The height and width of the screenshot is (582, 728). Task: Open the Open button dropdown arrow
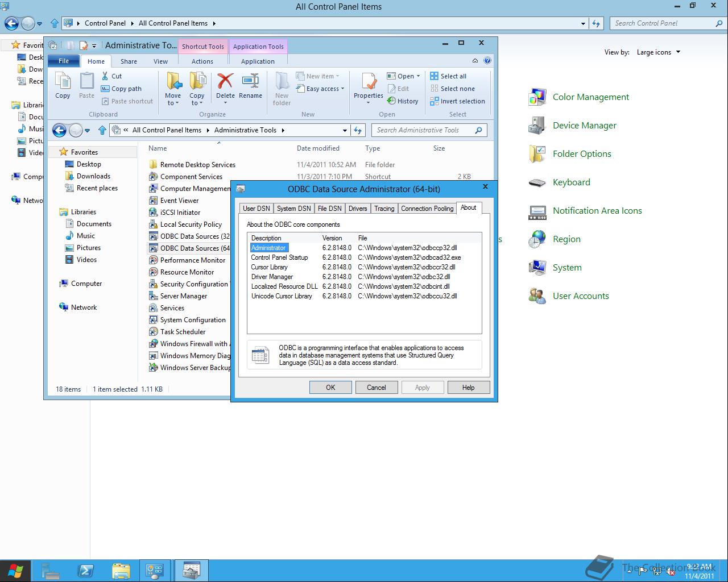point(418,76)
